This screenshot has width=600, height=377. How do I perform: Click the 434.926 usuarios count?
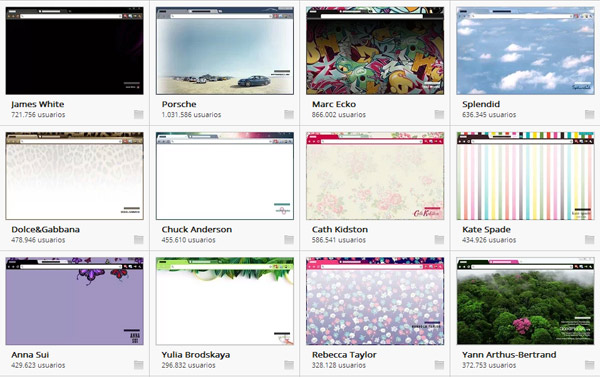click(489, 240)
